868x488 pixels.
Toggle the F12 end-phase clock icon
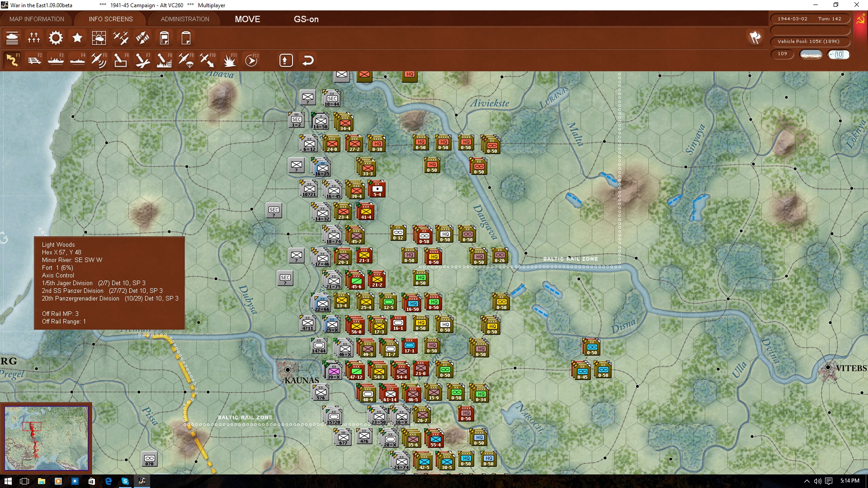tap(251, 59)
